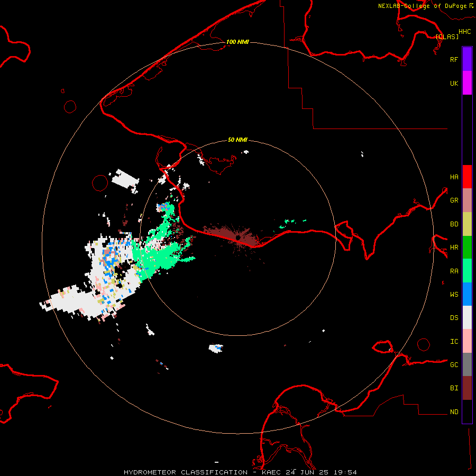476x476 pixels.
Task: Click the GC legend label
Action: (454, 365)
